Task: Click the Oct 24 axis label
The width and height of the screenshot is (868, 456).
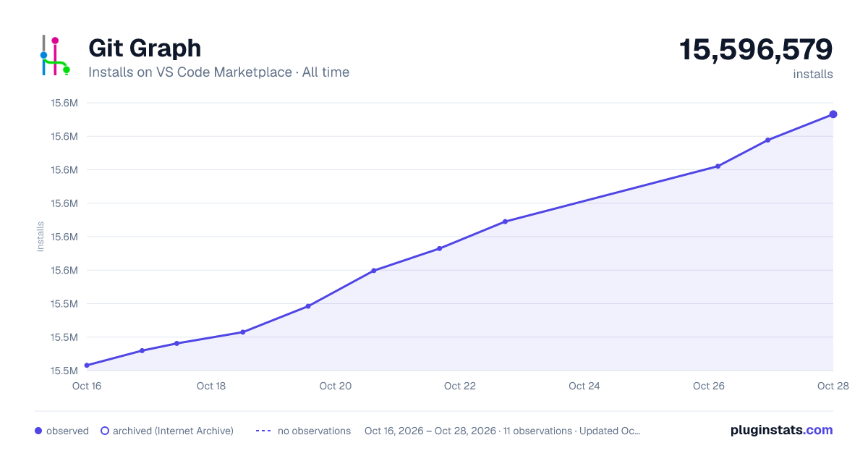Action: tap(584, 386)
